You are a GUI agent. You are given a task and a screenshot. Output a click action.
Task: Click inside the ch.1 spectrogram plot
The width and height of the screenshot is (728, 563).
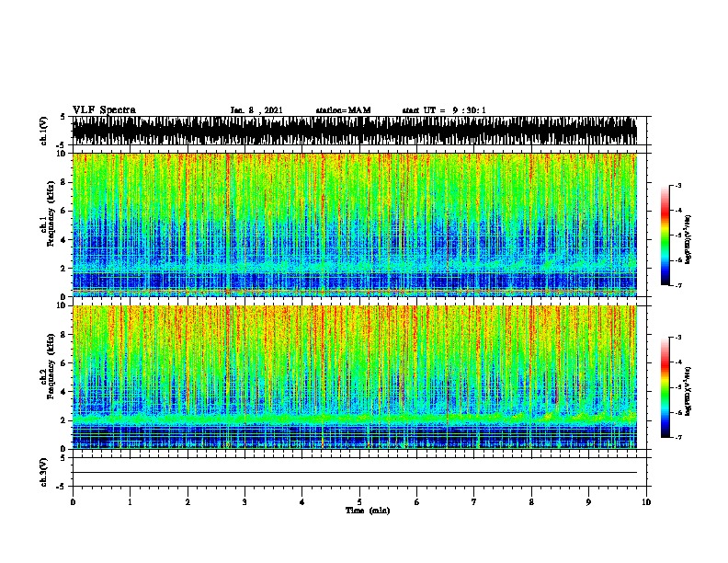click(355, 224)
